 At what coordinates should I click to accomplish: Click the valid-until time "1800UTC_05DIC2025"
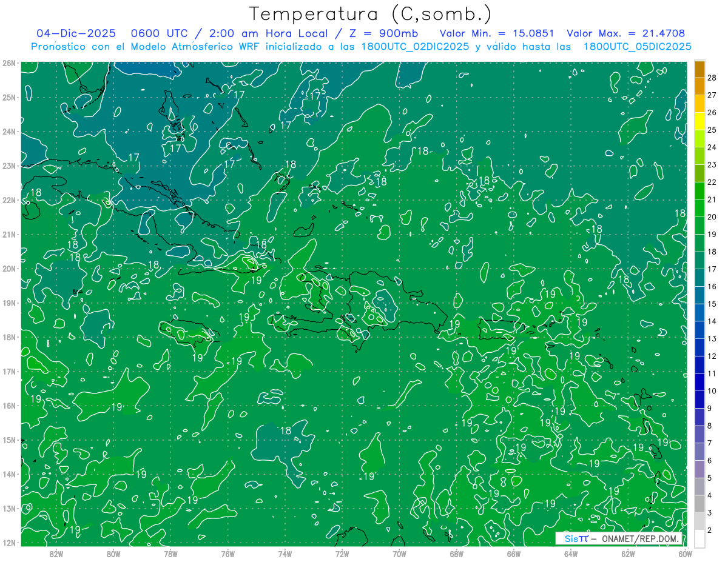(637, 47)
